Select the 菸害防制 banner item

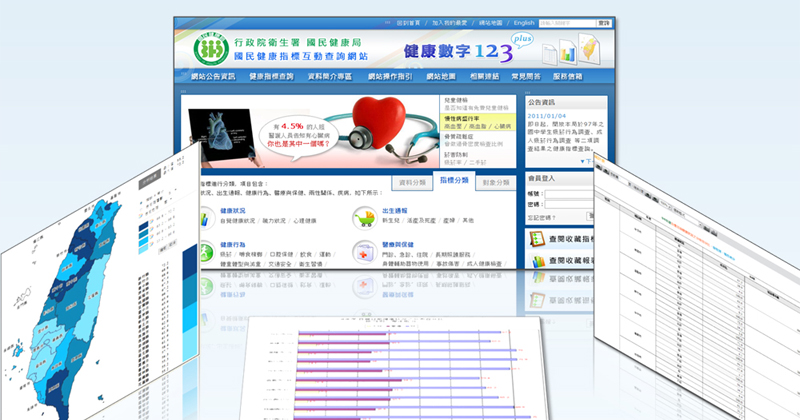[478, 158]
